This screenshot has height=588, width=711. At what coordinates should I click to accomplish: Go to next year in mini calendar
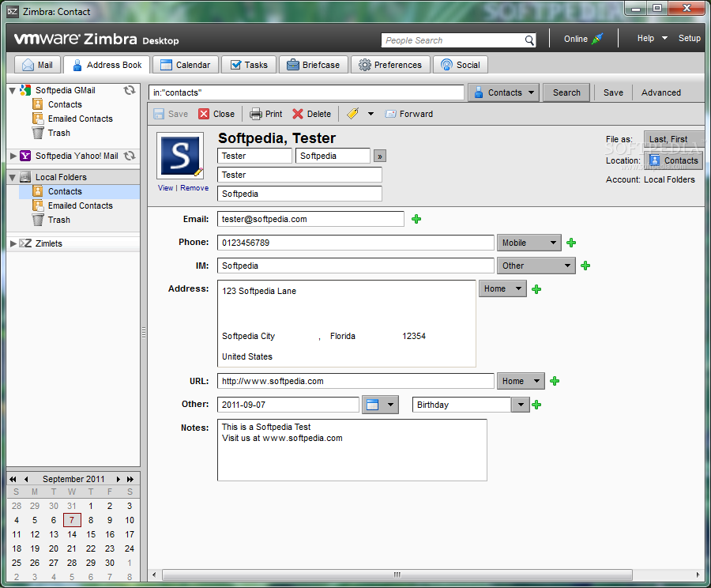click(x=130, y=479)
